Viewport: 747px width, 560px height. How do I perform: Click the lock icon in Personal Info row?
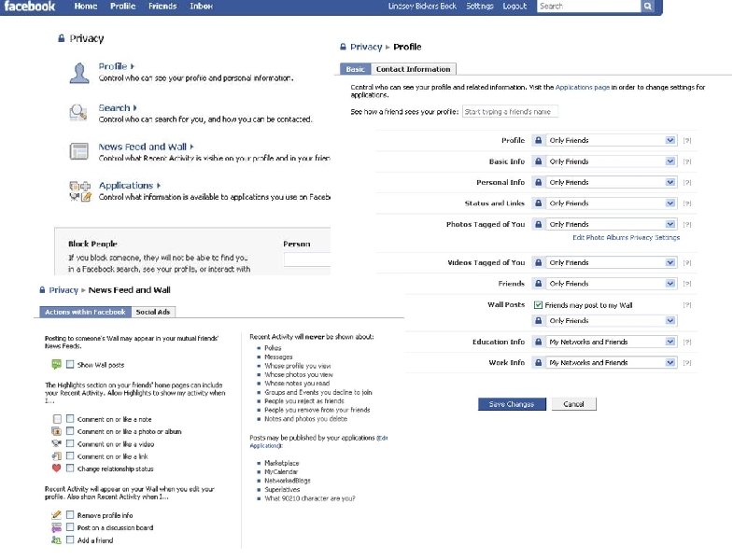point(539,182)
